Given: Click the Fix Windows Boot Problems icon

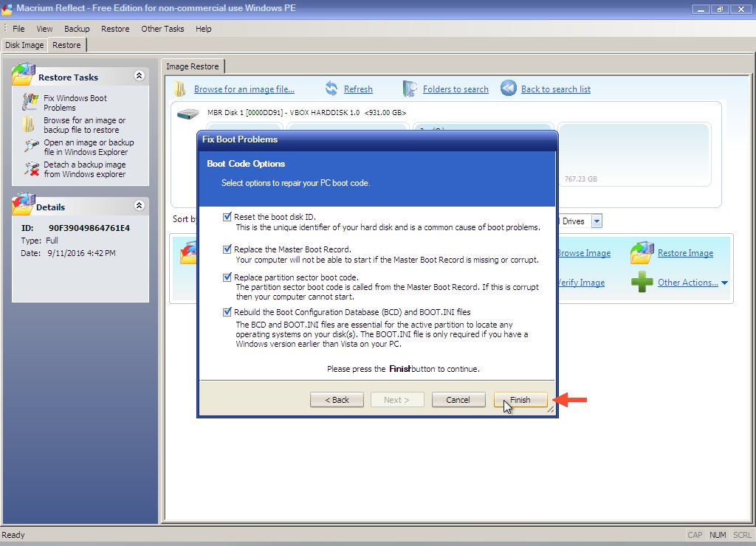Looking at the screenshot, I should coord(30,102).
